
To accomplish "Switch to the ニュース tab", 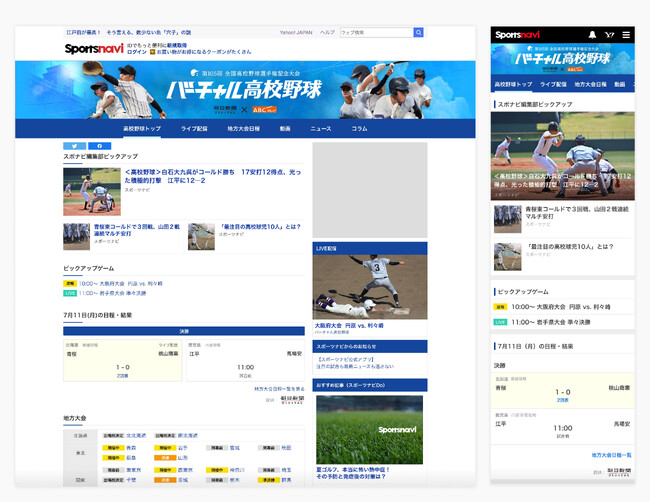I will (320, 129).
